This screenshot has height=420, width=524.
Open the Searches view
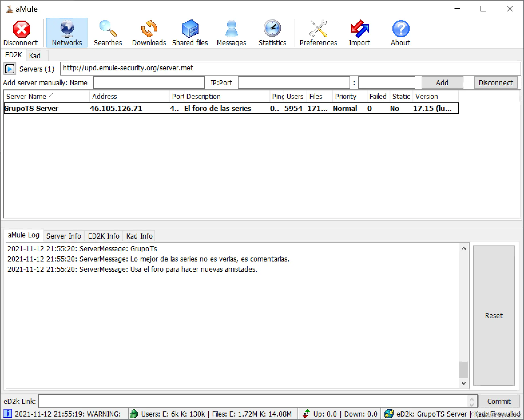(x=108, y=33)
